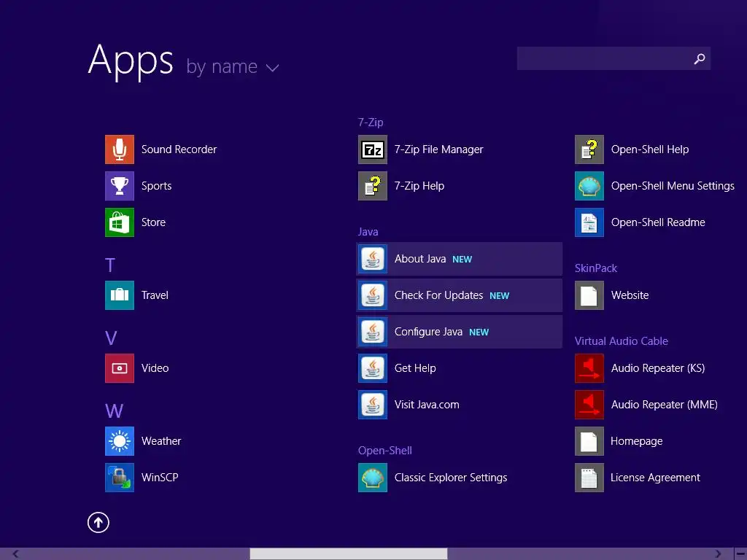Click the 'Open-Shell Menu Settings' label

pos(673,186)
